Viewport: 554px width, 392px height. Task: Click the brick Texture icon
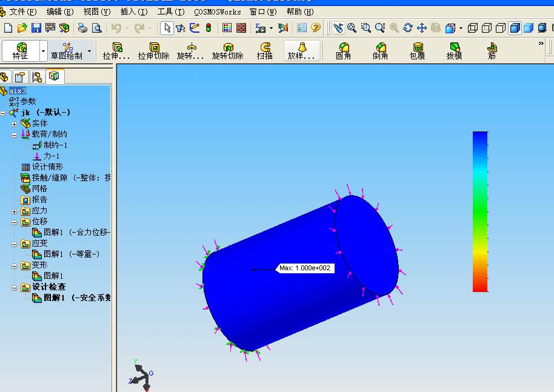pyautogui.click(x=241, y=27)
